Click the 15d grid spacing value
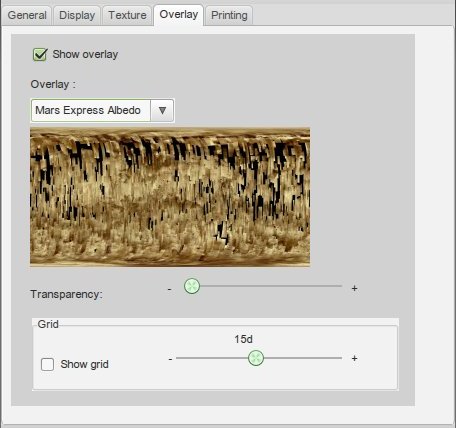The width and height of the screenshot is (456, 428). [x=243, y=339]
